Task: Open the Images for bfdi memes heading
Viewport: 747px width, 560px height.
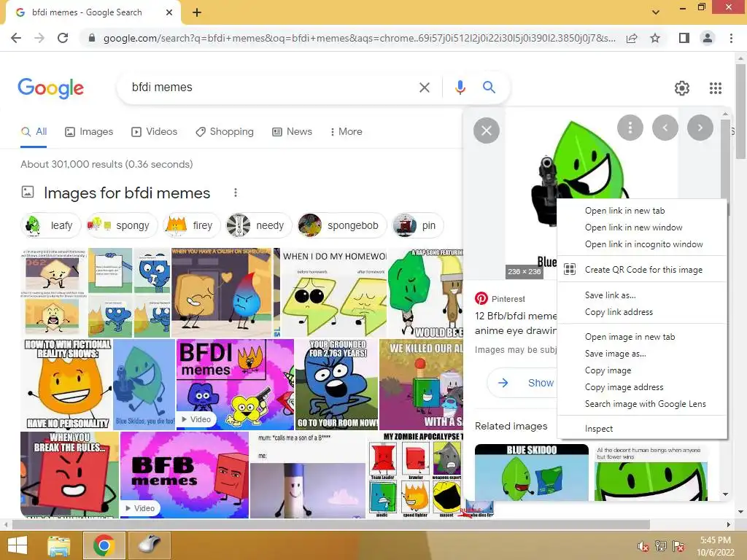Action: coord(127,192)
